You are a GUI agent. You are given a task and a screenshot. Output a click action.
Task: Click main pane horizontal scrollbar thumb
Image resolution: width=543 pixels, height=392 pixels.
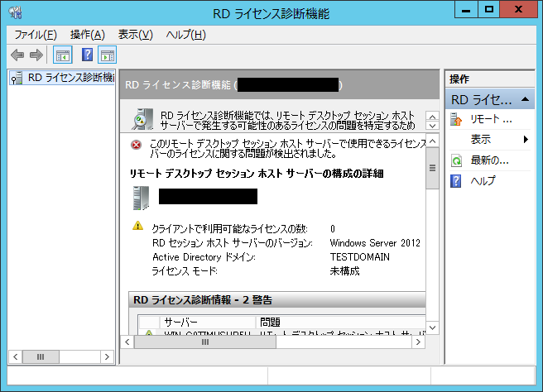pyautogui.click(x=205, y=342)
